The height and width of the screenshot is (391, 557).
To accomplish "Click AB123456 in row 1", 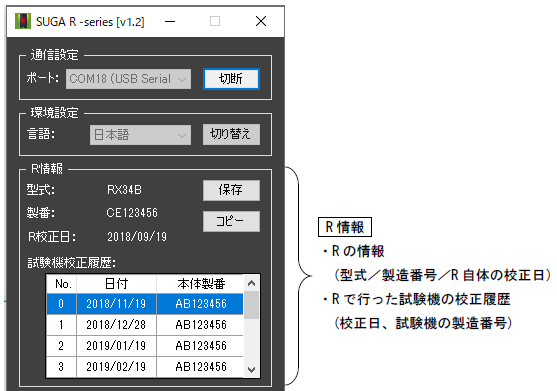I will [201, 325].
